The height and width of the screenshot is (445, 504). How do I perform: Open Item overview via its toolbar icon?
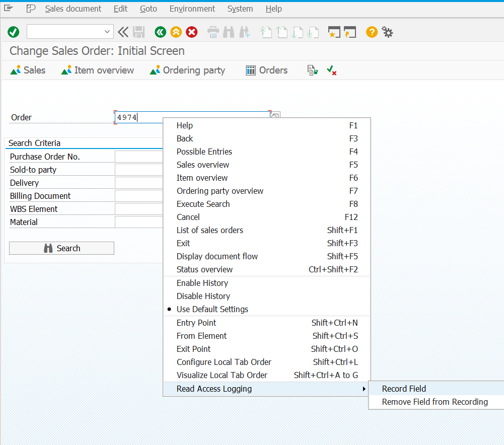pyautogui.click(x=97, y=70)
